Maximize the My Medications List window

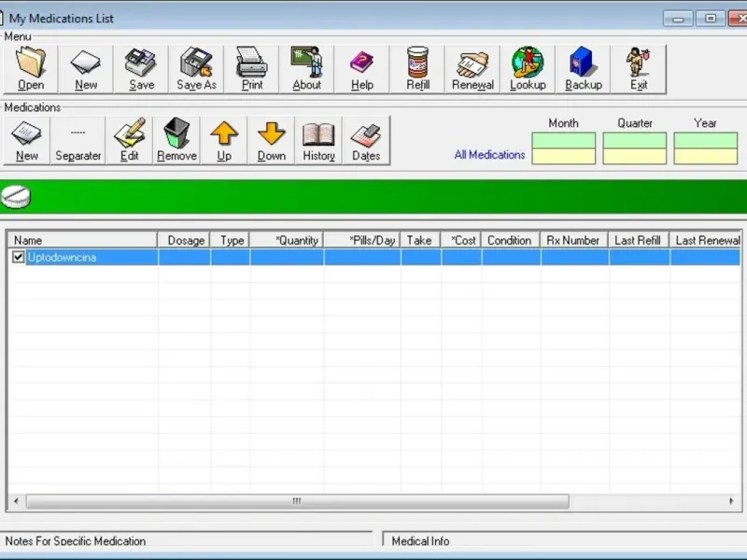pos(711,19)
